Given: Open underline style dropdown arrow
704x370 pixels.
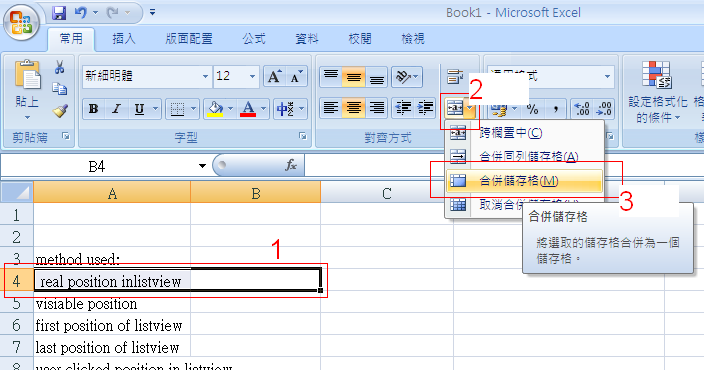Looking at the screenshot, I should pyautogui.click(x=155, y=109).
